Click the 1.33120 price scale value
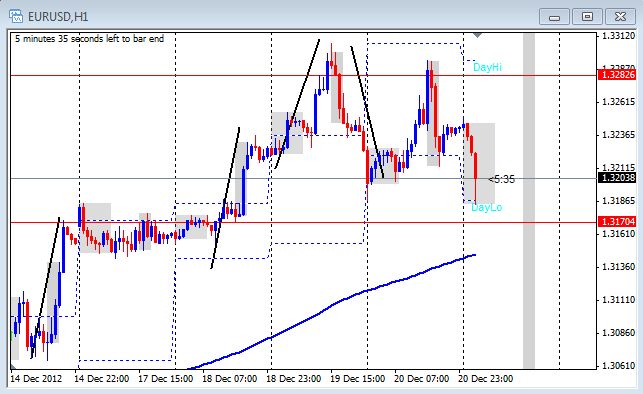The height and width of the screenshot is (394, 643). coord(618,36)
